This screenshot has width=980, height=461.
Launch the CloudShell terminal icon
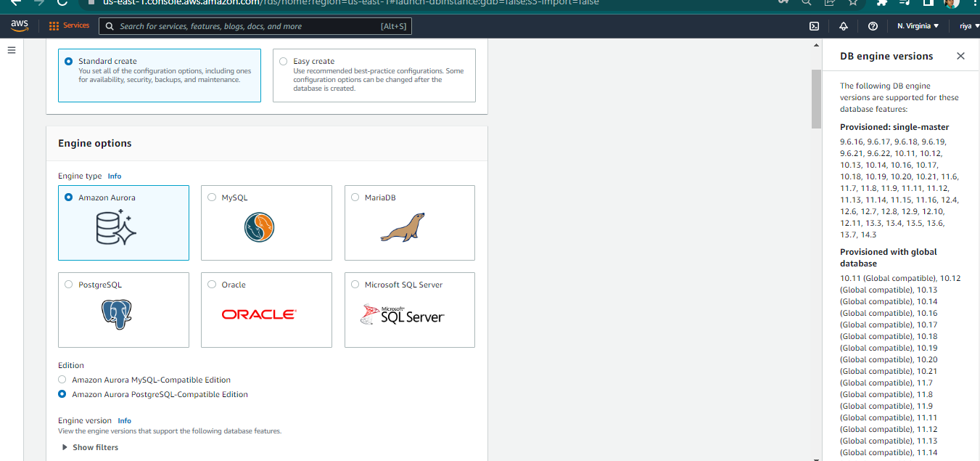tap(814, 26)
